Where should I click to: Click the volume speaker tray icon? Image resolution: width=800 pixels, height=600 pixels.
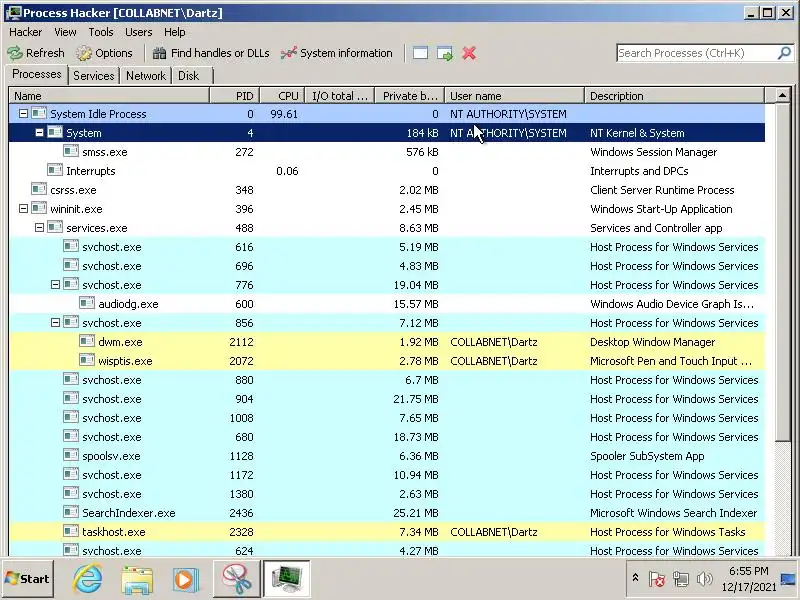tap(704, 579)
